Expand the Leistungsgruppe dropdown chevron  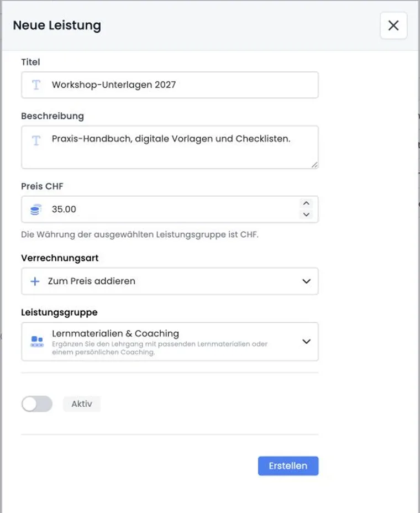tap(306, 342)
